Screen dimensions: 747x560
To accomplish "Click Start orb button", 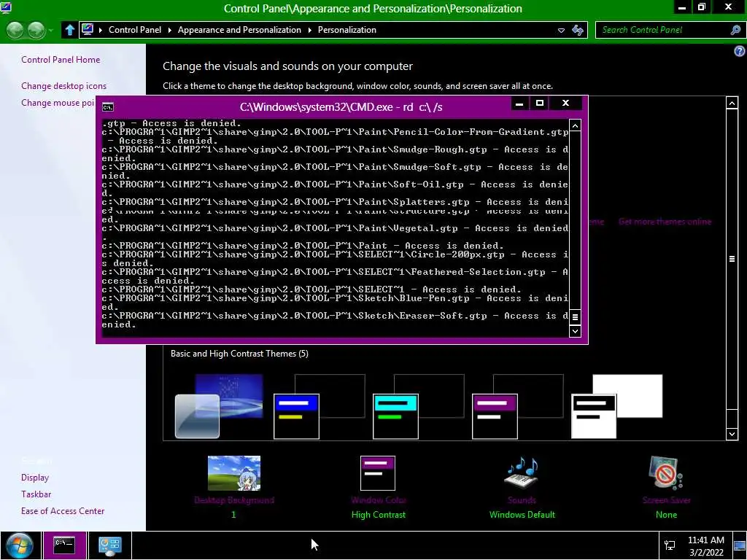I will tap(20, 545).
